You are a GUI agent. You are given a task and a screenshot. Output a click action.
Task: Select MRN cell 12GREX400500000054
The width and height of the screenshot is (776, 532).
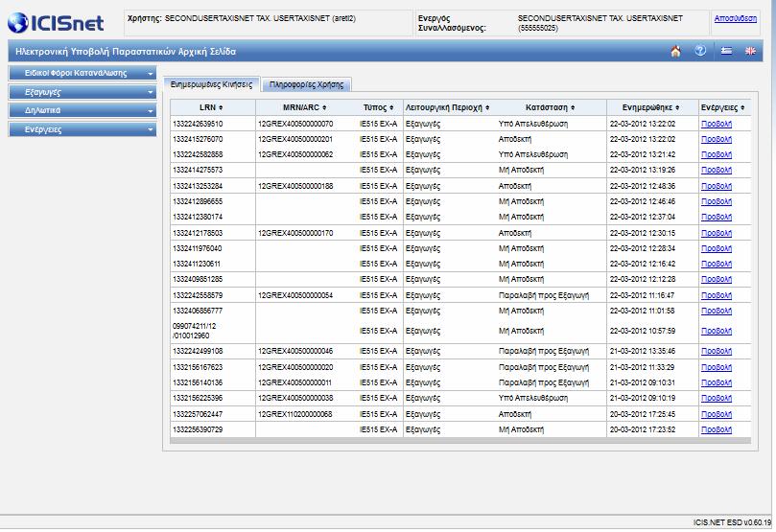point(295,295)
